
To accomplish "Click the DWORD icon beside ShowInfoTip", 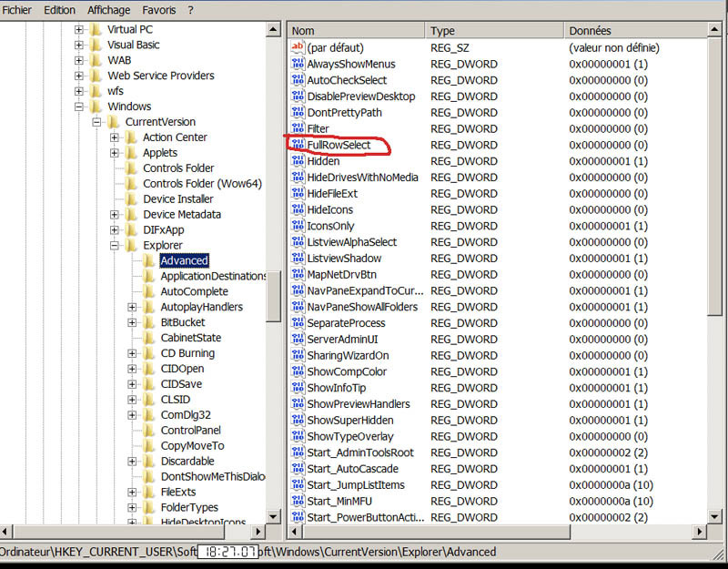I will pyautogui.click(x=298, y=388).
